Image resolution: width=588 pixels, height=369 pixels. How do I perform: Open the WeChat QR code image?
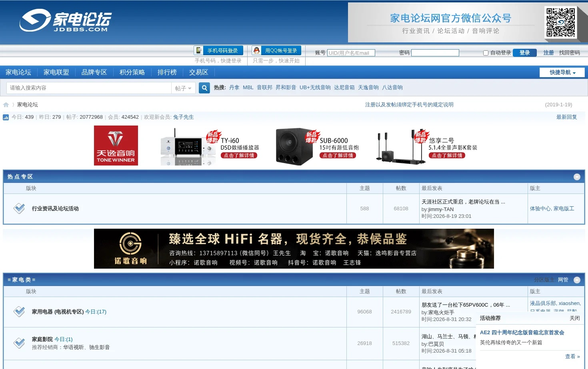pyautogui.click(x=561, y=22)
